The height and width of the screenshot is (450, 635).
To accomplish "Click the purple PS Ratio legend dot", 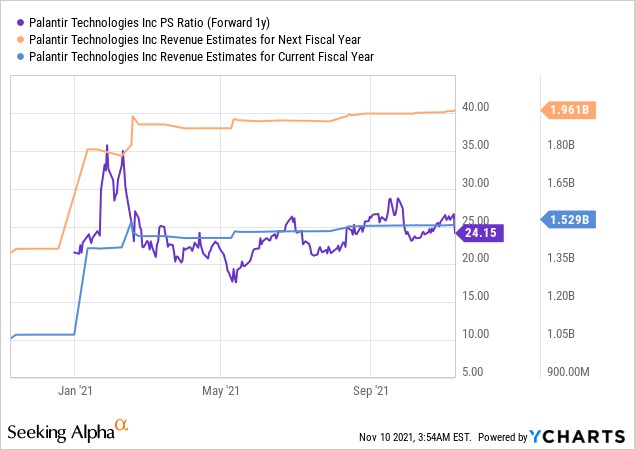I will click(x=20, y=23).
